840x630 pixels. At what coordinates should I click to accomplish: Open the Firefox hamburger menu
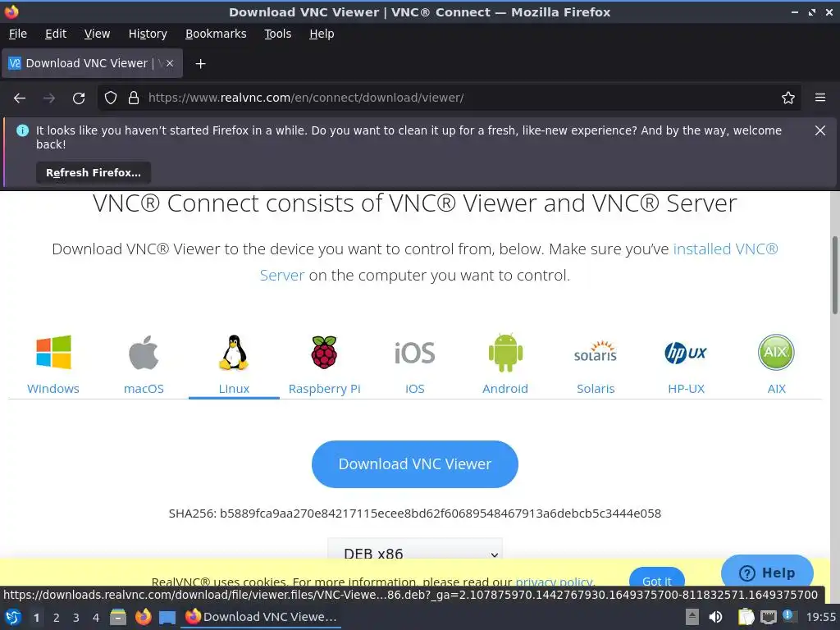pos(819,98)
